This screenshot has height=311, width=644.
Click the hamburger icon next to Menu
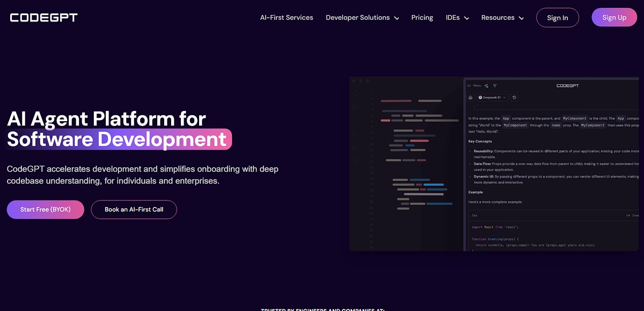point(469,85)
